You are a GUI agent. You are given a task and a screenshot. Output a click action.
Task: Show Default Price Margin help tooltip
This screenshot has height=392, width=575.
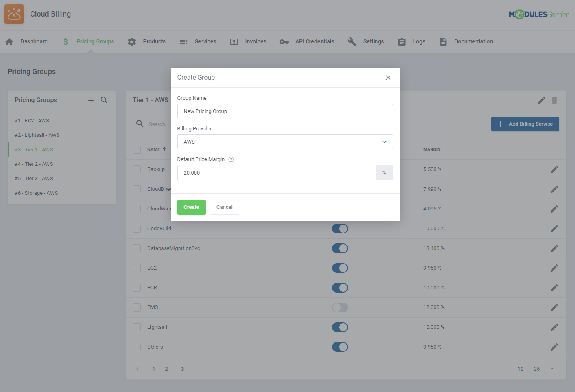pos(231,159)
